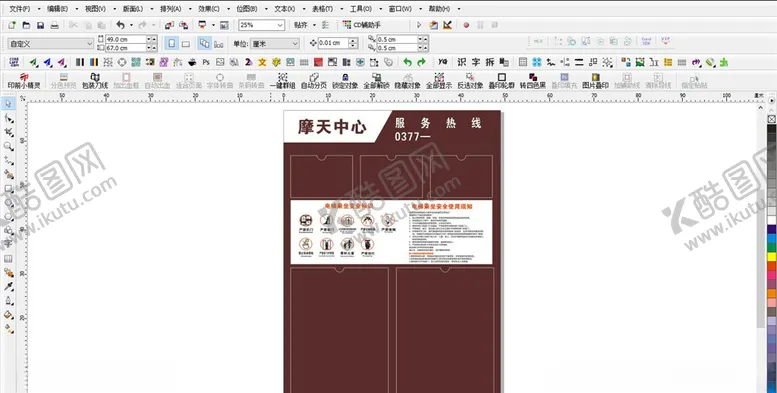This screenshot has width=777, height=393.
Task: Click the 包装刀线 button
Action: tap(95, 81)
